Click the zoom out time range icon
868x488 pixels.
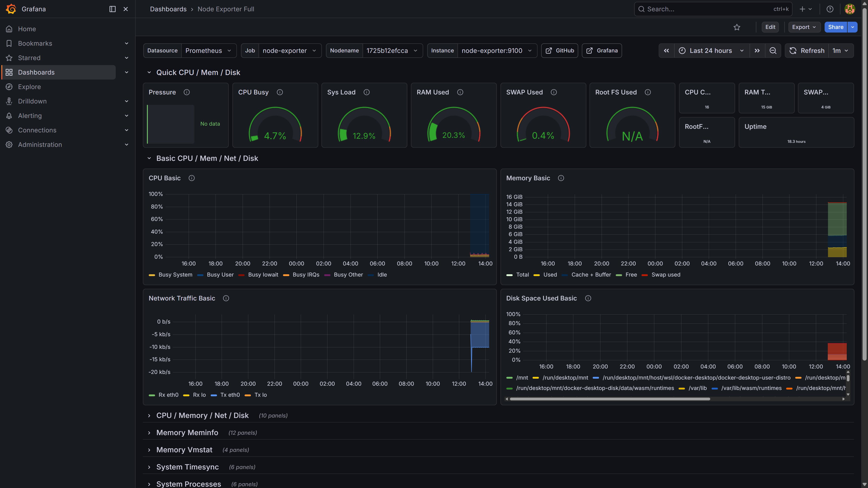pos(773,51)
